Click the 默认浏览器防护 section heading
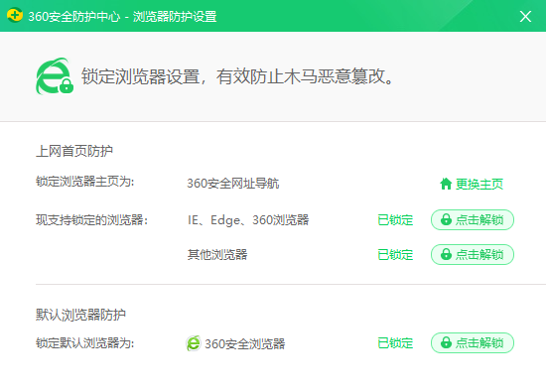The image size is (546, 392). 80,315
